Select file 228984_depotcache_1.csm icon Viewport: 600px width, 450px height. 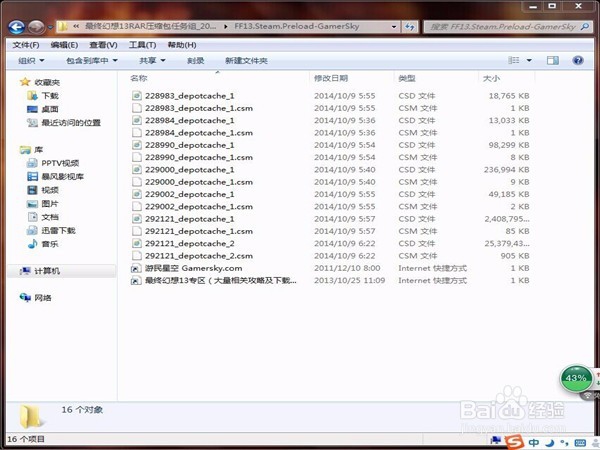coord(137,133)
